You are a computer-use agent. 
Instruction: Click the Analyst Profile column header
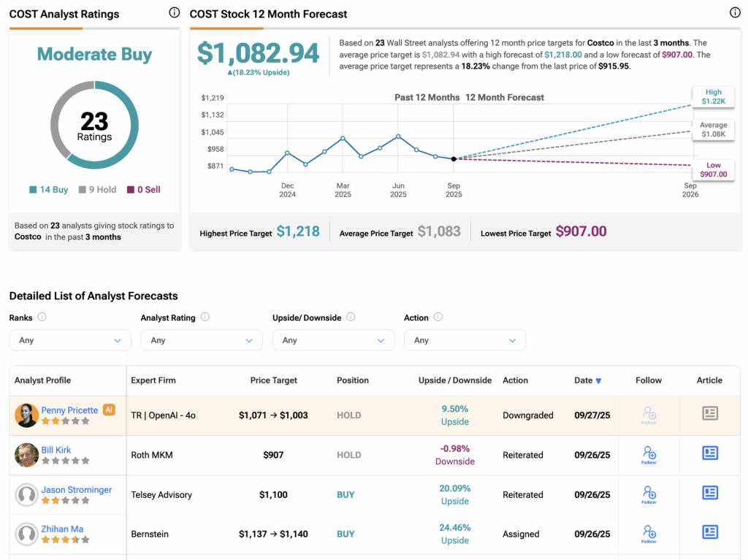pos(42,380)
